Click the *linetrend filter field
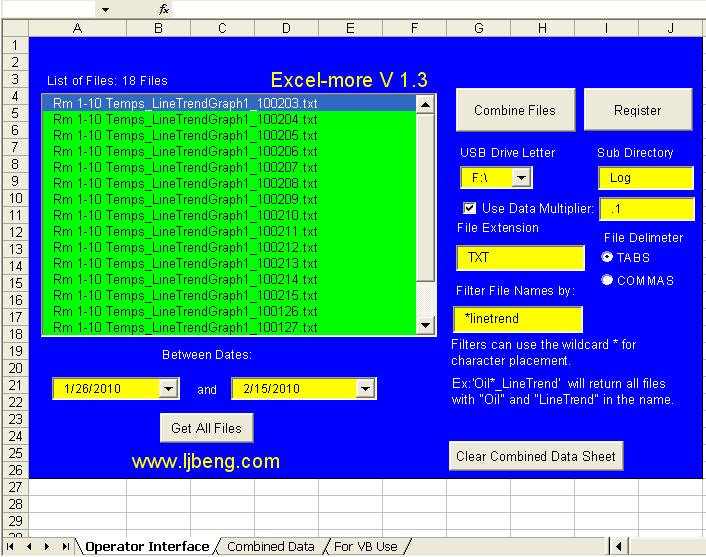Screen dimensions: 706x557 tap(518, 319)
